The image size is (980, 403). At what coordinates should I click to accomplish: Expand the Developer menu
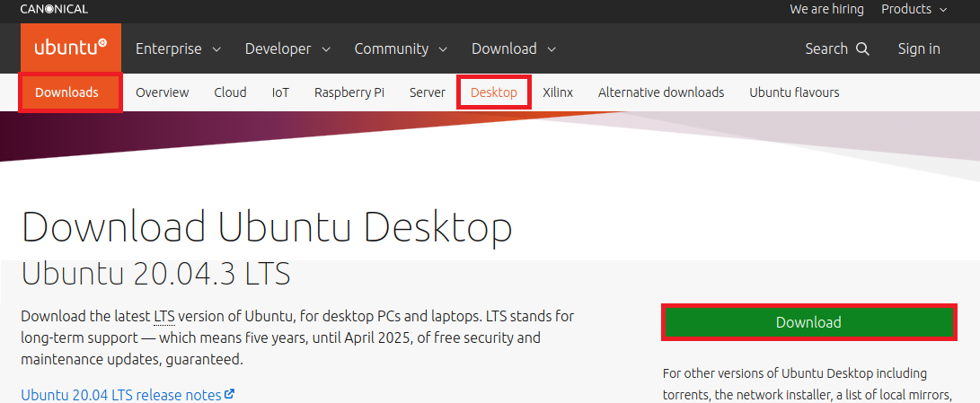tap(287, 48)
